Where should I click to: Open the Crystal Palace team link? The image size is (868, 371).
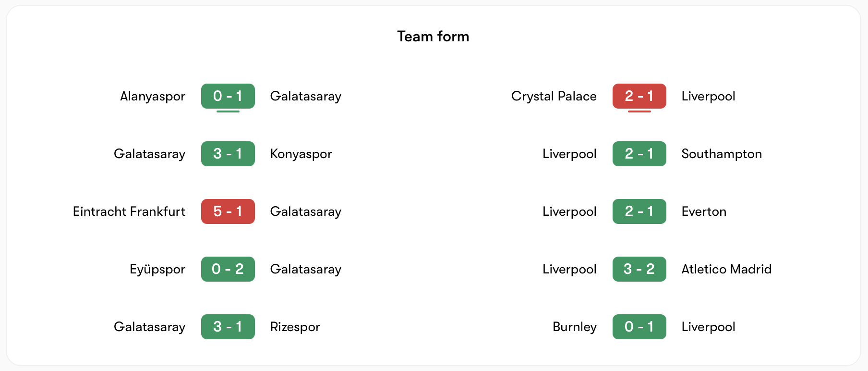coord(554,96)
